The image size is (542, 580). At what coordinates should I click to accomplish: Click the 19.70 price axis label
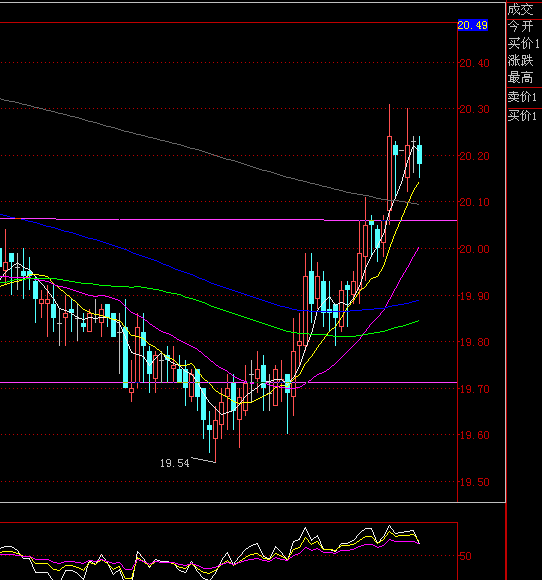pyautogui.click(x=474, y=389)
